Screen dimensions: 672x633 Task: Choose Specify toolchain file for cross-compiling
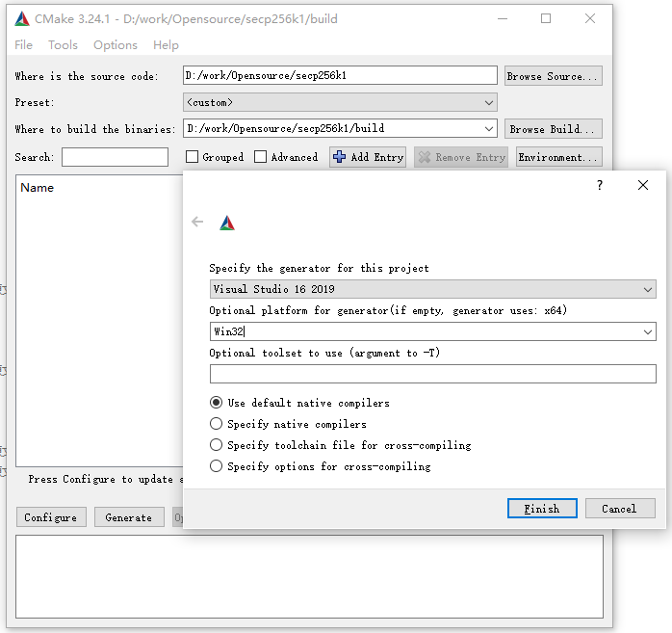(x=217, y=445)
